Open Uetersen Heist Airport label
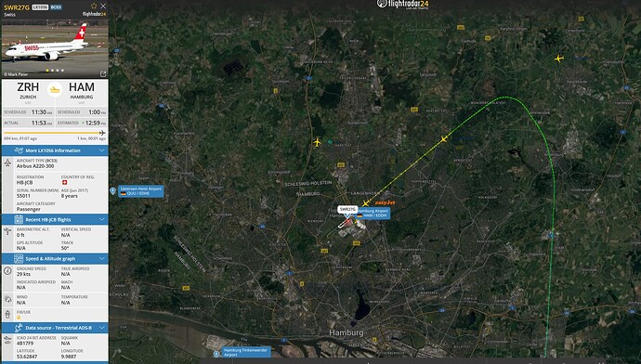The width and height of the screenshot is (641, 364). click(140, 191)
